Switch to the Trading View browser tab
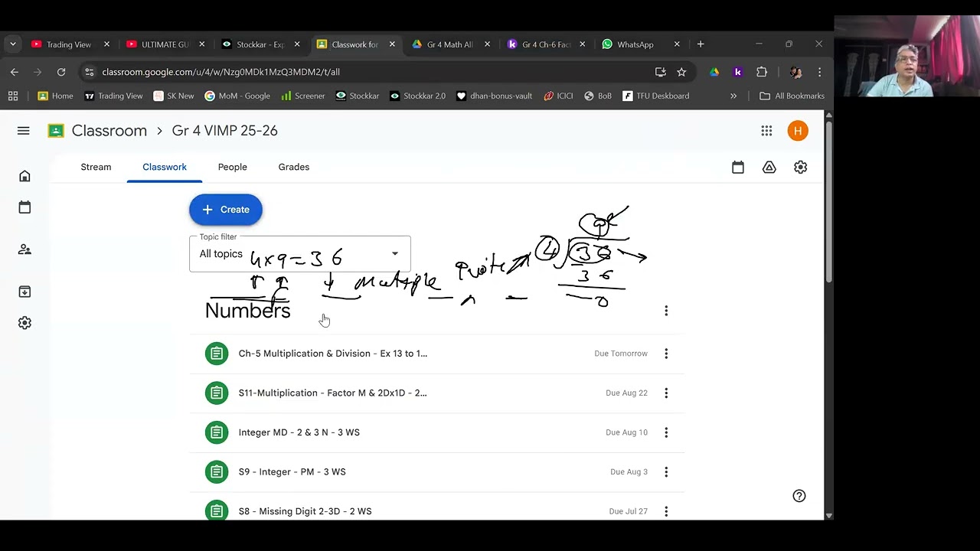This screenshot has width=980, height=551. tap(69, 44)
